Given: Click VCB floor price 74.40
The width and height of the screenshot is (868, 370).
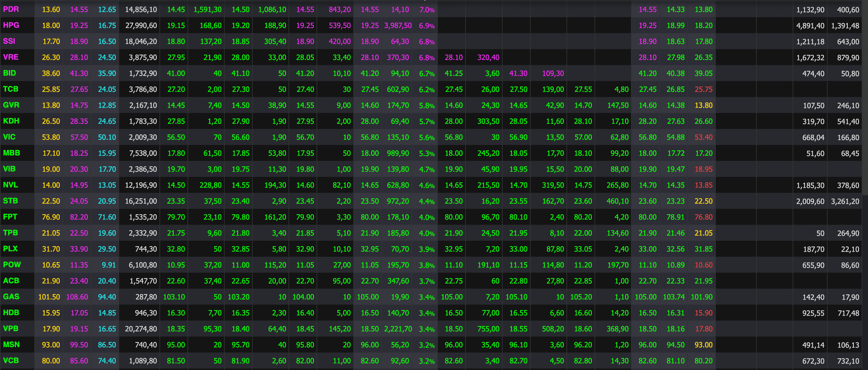Looking at the screenshot, I should [x=107, y=361].
